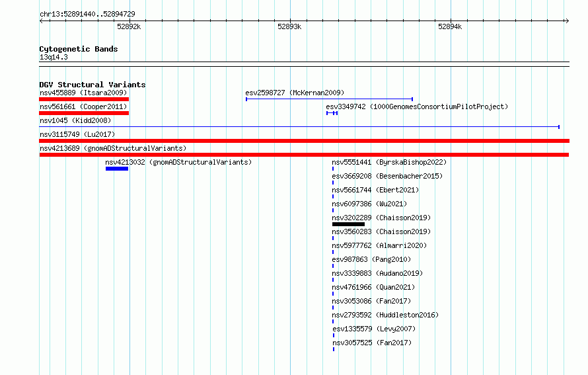This screenshot has height=375, width=588.
Task: Click the right arrow on the ruler
Action: pyautogui.click(x=567, y=21)
